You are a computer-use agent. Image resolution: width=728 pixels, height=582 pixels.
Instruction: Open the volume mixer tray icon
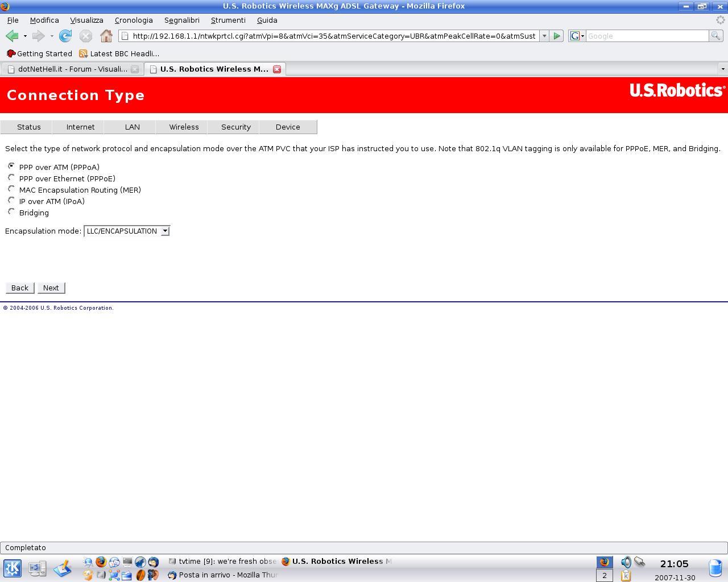click(626, 562)
